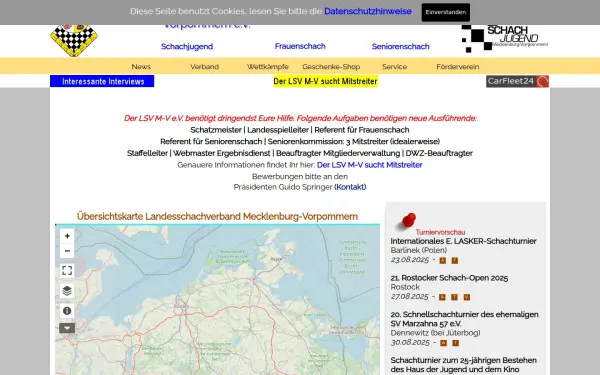Open 20. Schnellschachturnier SV Marzahna entry
The width and height of the screenshot is (600, 375).
pyautogui.click(x=465, y=319)
